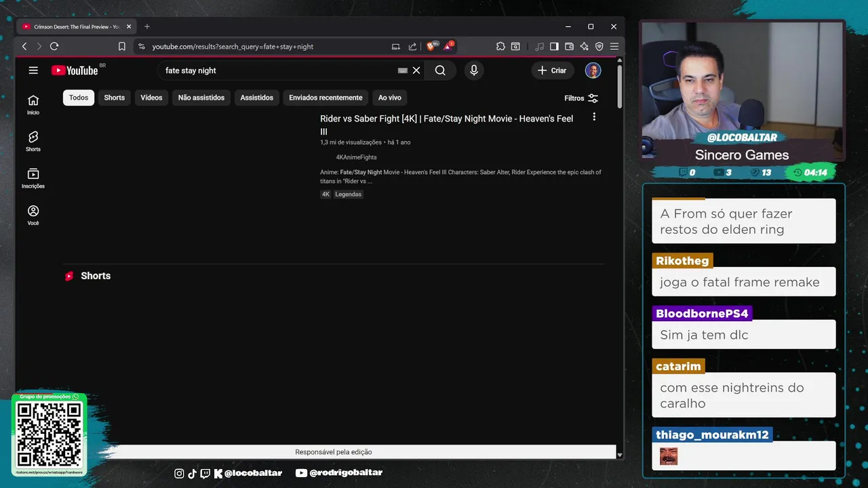868x488 pixels.
Task: Open the Rider vs Saber Fight video title
Action: pyautogui.click(x=447, y=125)
